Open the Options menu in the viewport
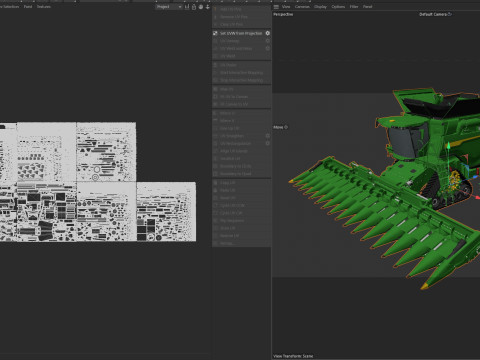The width and height of the screenshot is (480, 360). click(x=338, y=7)
